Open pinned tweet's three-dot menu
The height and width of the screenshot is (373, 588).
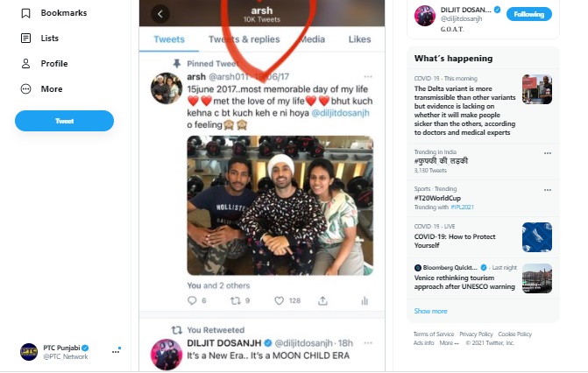coord(368,77)
